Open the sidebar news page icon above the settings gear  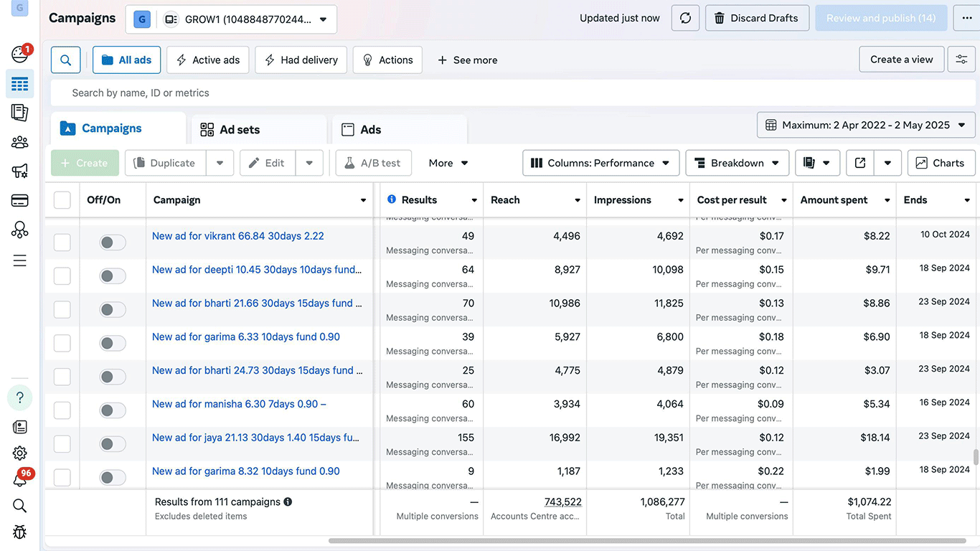click(20, 427)
